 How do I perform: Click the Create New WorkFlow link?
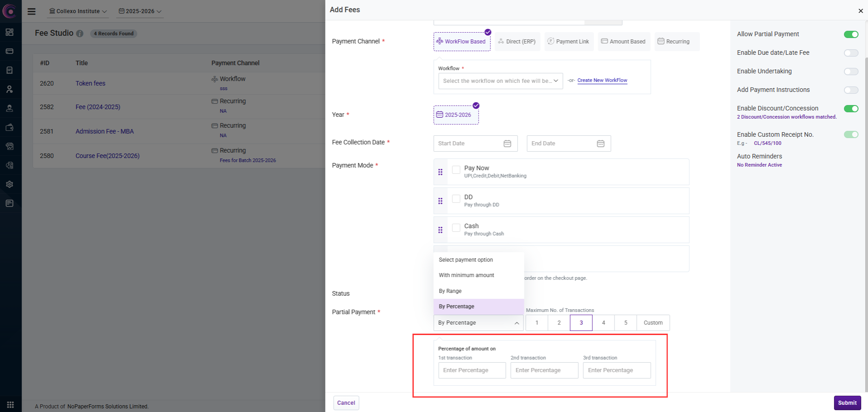602,80
